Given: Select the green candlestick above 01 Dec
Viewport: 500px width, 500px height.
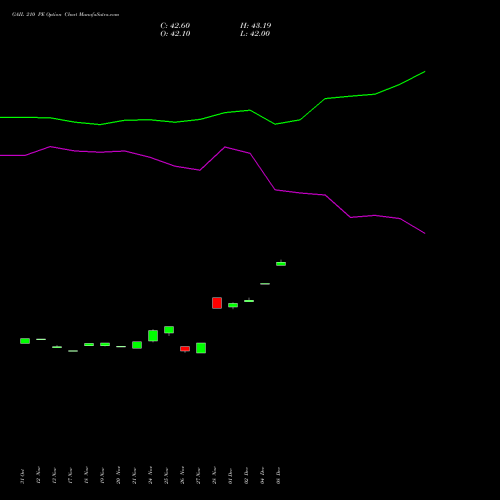Looking at the screenshot, I should point(233,305).
